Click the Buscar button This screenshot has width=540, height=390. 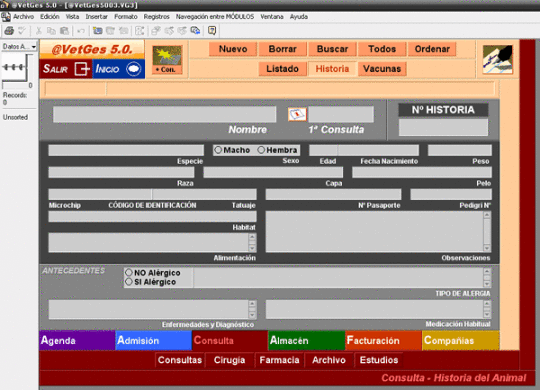click(x=332, y=49)
